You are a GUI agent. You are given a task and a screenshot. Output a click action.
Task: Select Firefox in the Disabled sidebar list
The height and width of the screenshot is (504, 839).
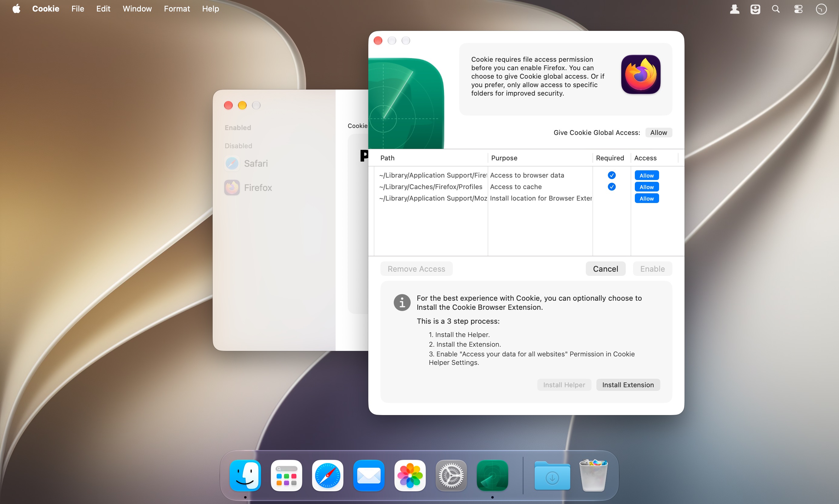(x=248, y=188)
